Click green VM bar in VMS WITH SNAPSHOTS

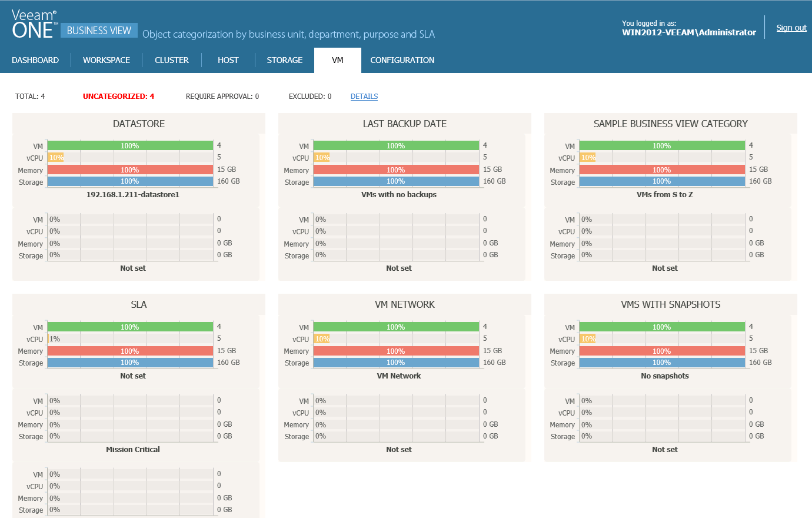click(x=662, y=327)
